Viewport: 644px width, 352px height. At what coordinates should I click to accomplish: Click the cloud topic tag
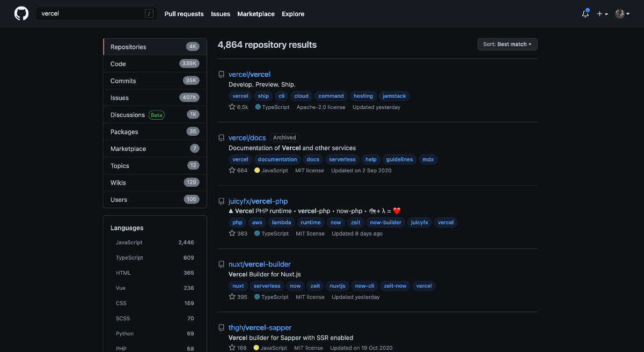click(302, 96)
